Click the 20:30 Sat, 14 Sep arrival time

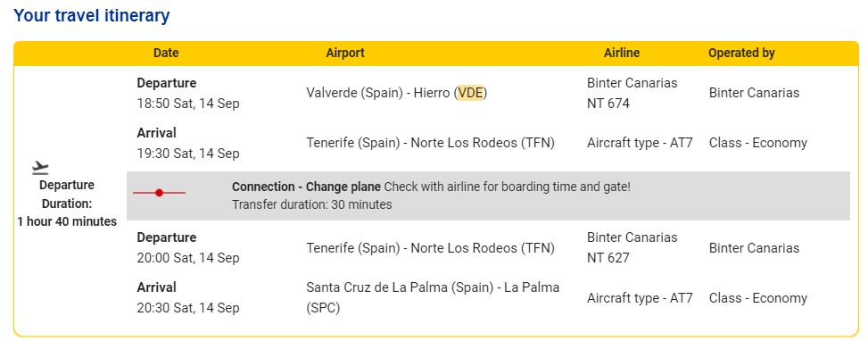[x=188, y=308]
